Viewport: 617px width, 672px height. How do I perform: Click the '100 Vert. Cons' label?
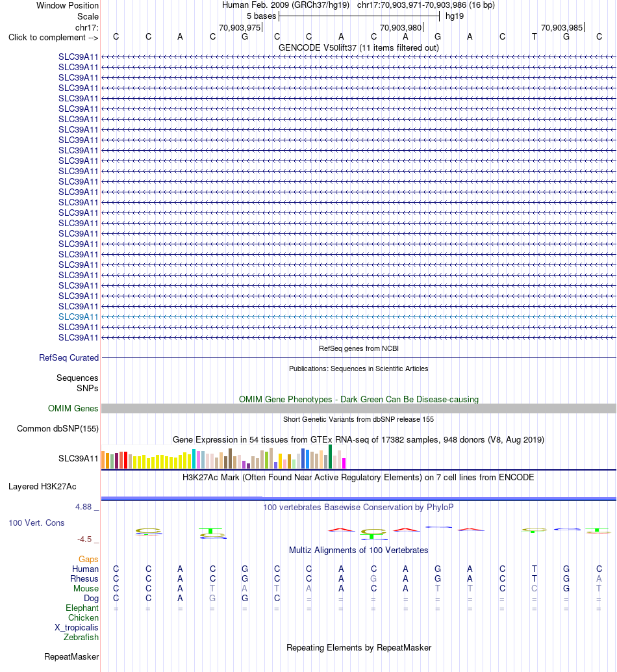pyautogui.click(x=36, y=523)
